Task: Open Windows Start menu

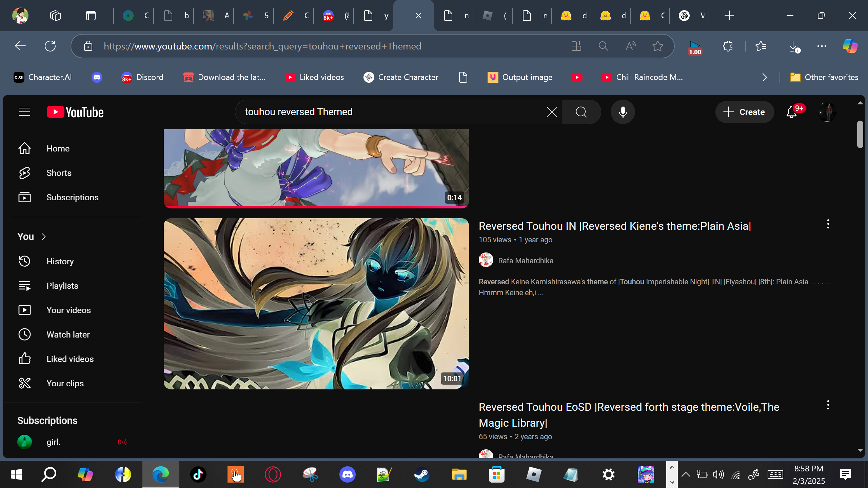Action: 16,474
